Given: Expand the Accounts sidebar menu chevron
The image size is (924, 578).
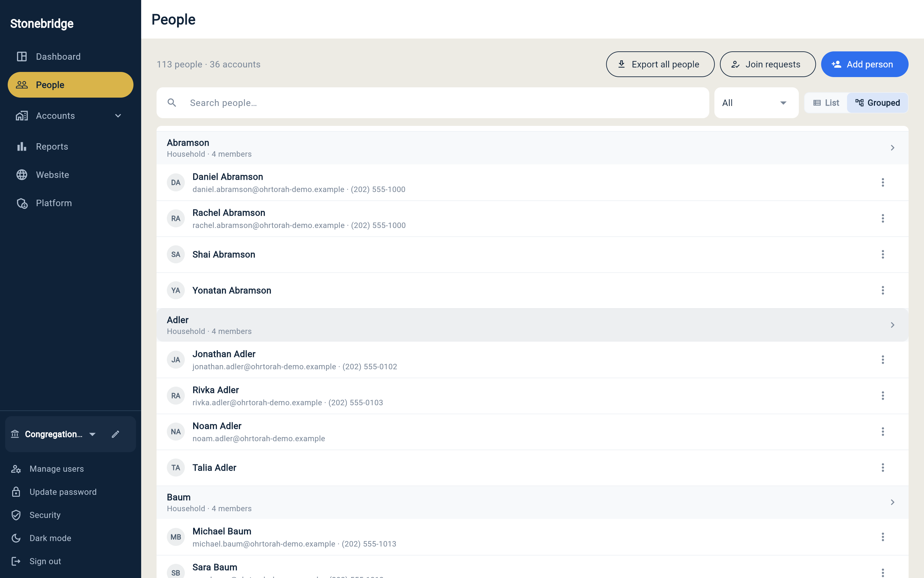Looking at the screenshot, I should pyautogui.click(x=118, y=116).
